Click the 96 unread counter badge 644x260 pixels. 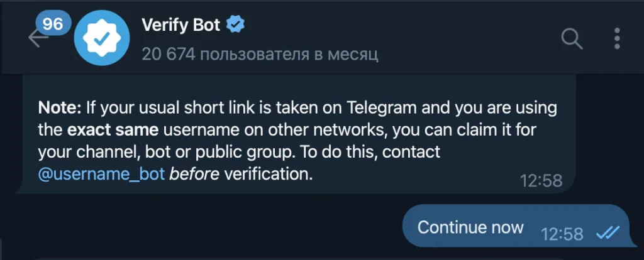[53, 24]
